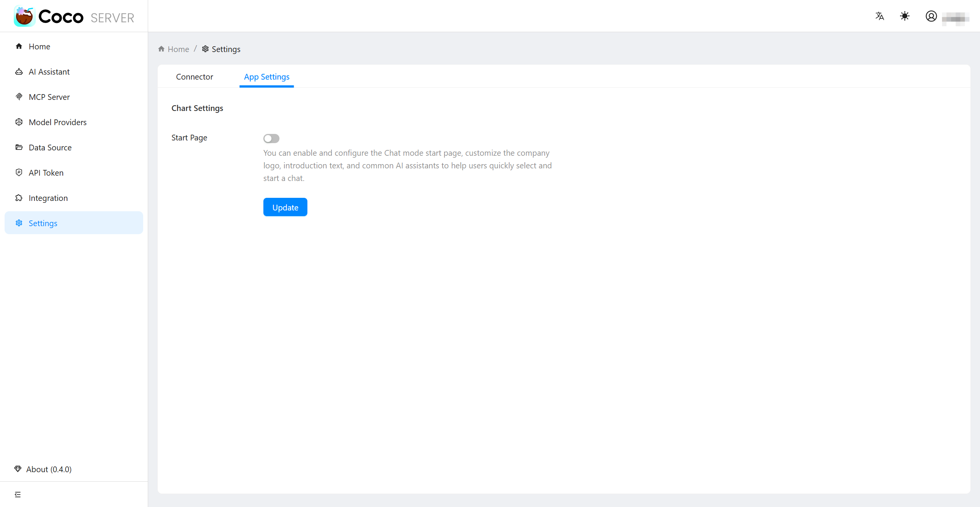
Task: Open MCP Server menu item
Action: tap(74, 97)
